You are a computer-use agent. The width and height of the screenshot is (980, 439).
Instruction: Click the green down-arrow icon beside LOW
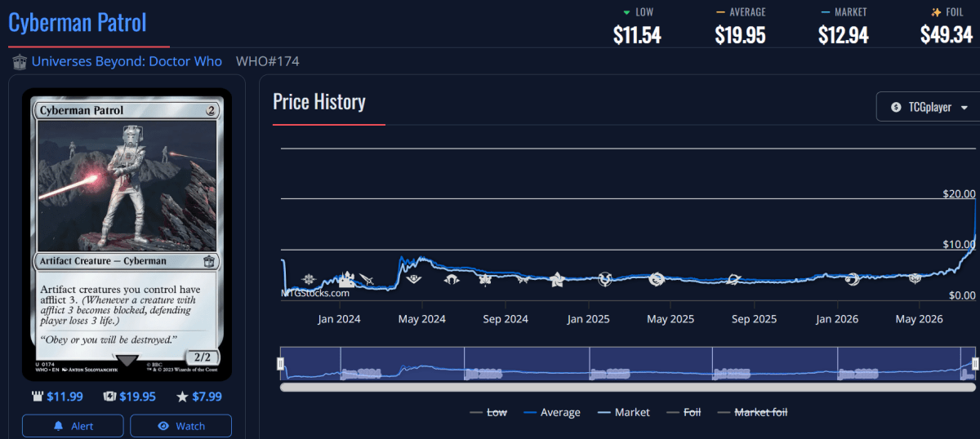click(x=626, y=12)
